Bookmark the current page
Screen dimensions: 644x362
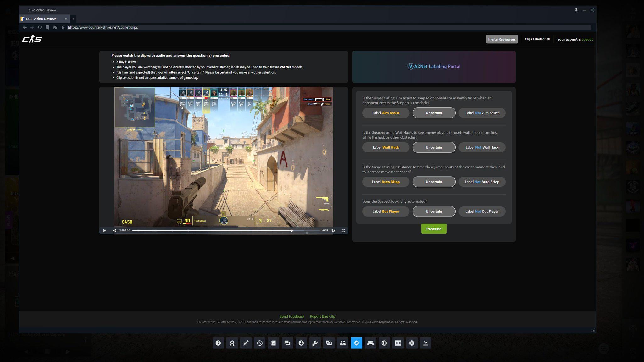pos(47,27)
